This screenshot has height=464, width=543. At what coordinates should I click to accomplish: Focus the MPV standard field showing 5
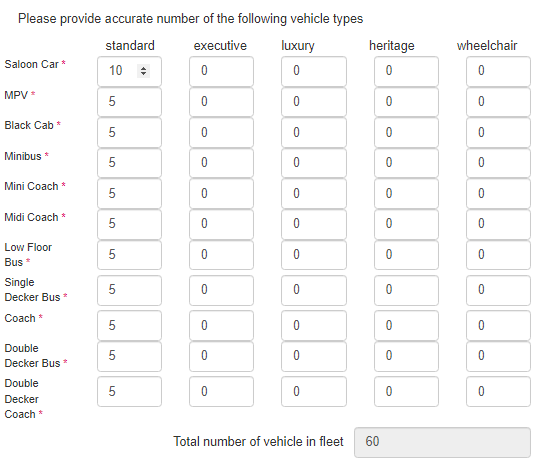[x=129, y=102]
